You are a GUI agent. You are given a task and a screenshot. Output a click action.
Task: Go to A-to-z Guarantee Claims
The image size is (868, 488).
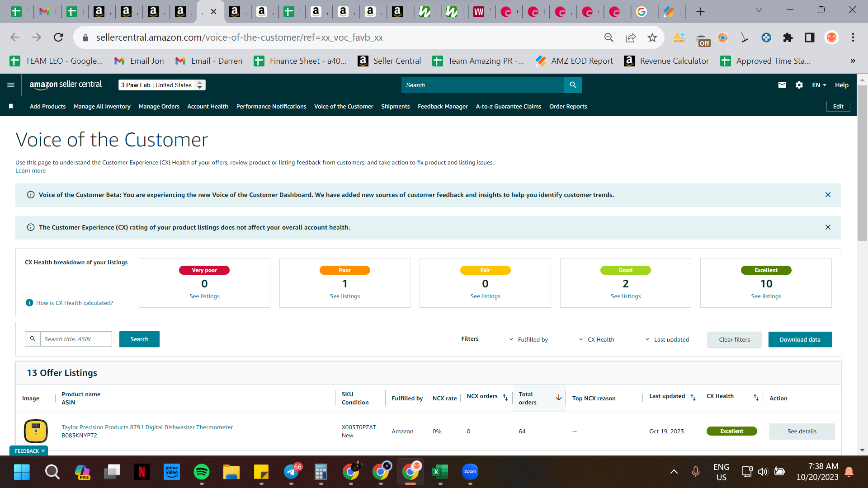pyautogui.click(x=509, y=106)
